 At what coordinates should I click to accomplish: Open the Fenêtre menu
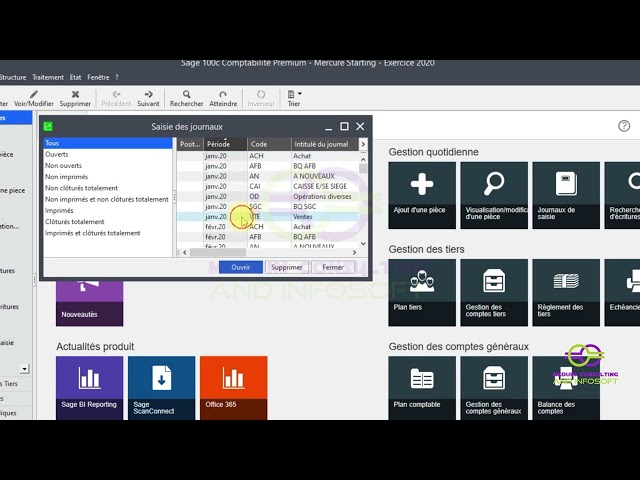(98, 77)
